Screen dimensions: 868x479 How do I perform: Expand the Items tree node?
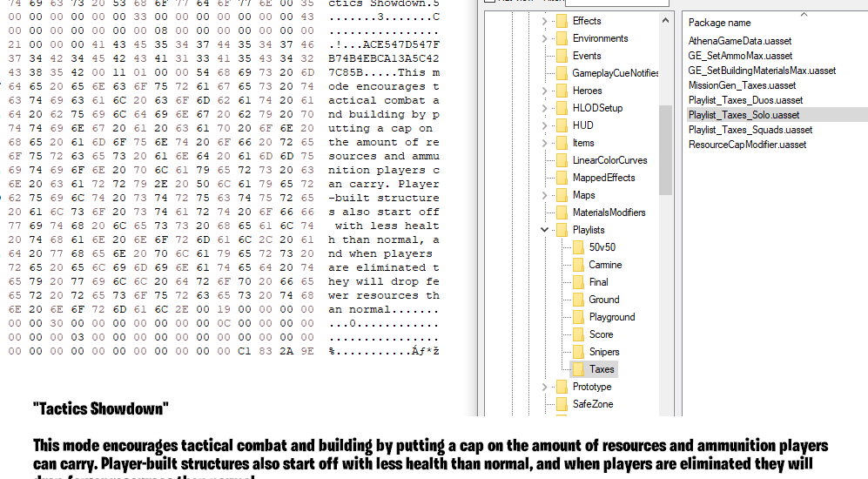(x=545, y=143)
